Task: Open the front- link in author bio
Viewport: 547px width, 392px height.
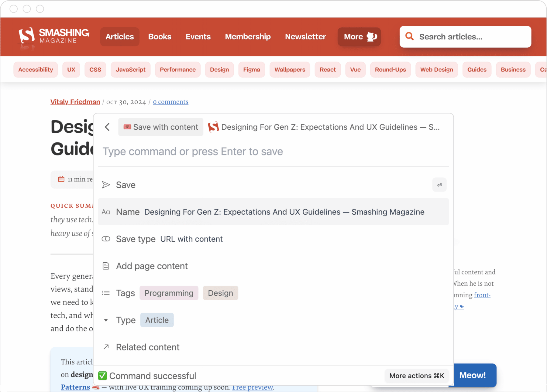Action: (482, 295)
